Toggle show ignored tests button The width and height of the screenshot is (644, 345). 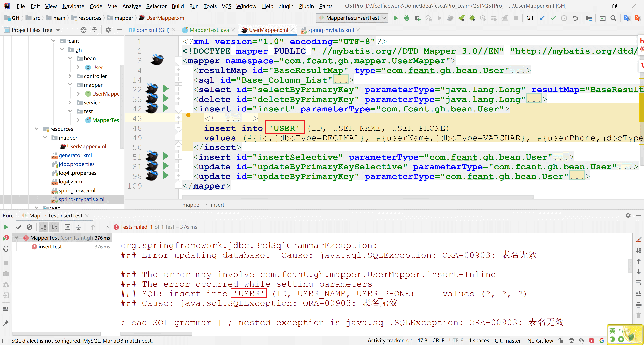(29, 227)
